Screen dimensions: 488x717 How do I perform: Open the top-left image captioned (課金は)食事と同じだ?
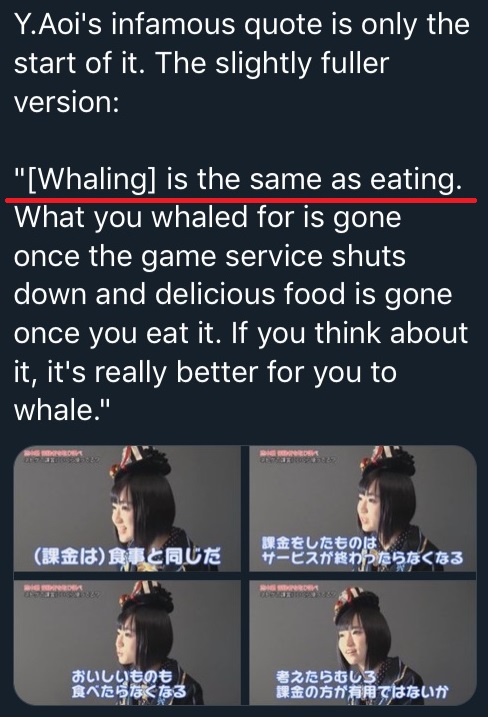(127, 508)
